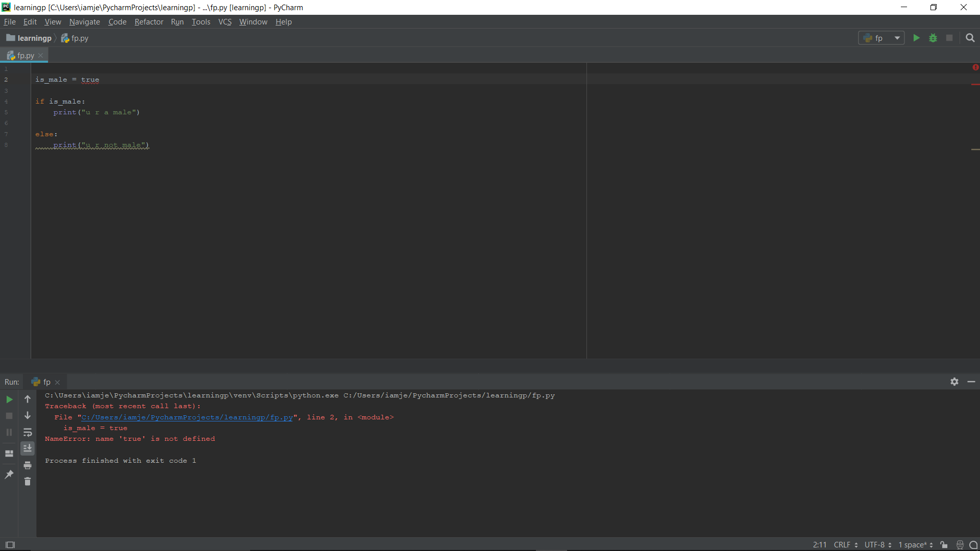
Task: Open the File menu
Action: click(10, 22)
